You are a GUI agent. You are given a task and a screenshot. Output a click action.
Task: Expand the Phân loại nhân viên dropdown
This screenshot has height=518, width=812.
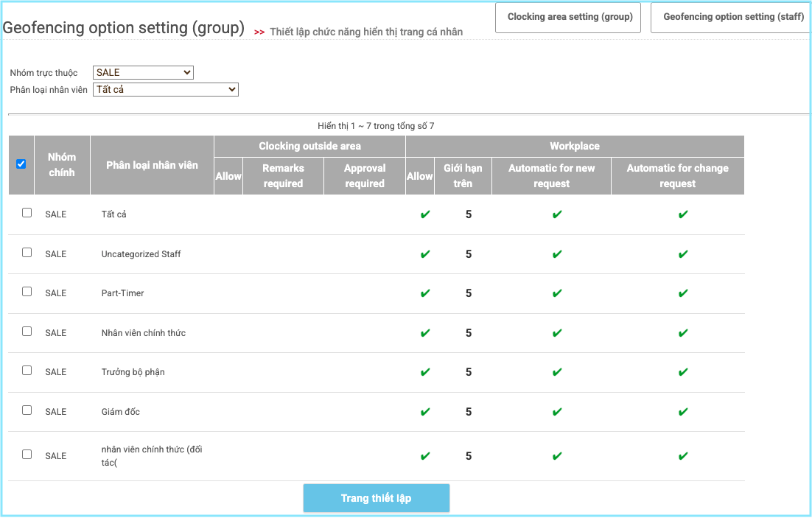click(166, 90)
